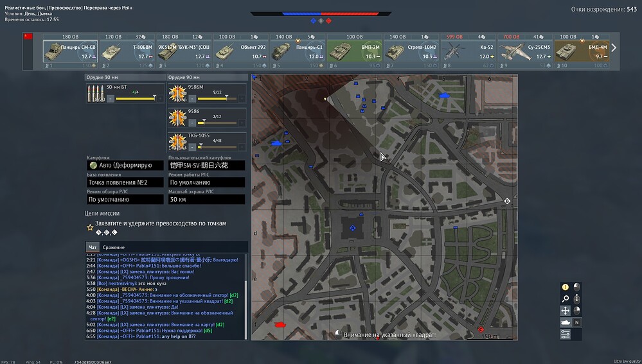The width and height of the screenshot is (642, 364).
Task: Click capture point A on the map
Action: [x=352, y=228]
